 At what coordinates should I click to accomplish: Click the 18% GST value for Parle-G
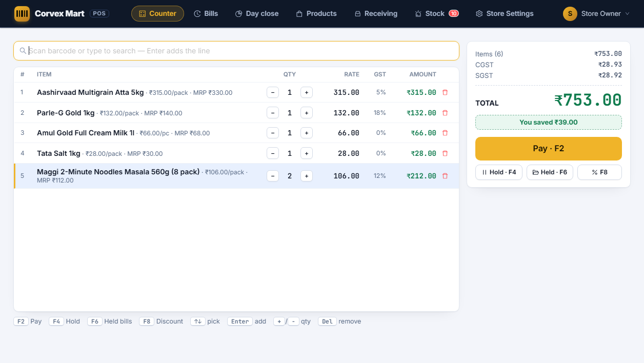click(379, 113)
